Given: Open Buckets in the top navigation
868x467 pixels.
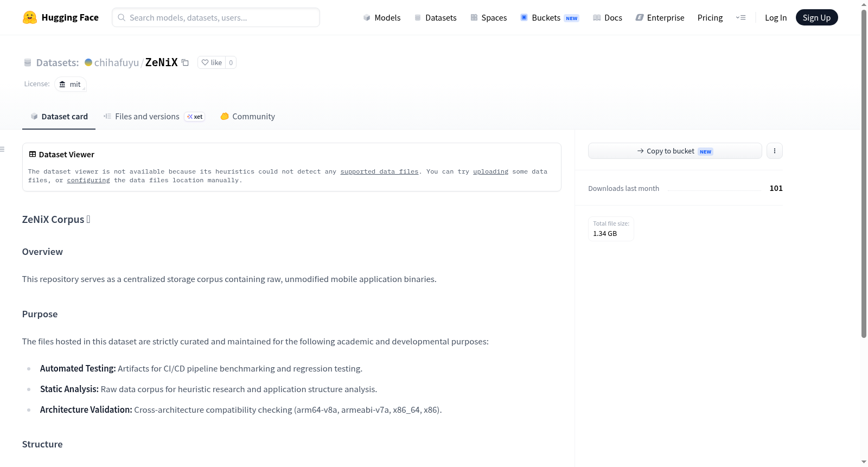Looking at the screenshot, I should 549,17.
